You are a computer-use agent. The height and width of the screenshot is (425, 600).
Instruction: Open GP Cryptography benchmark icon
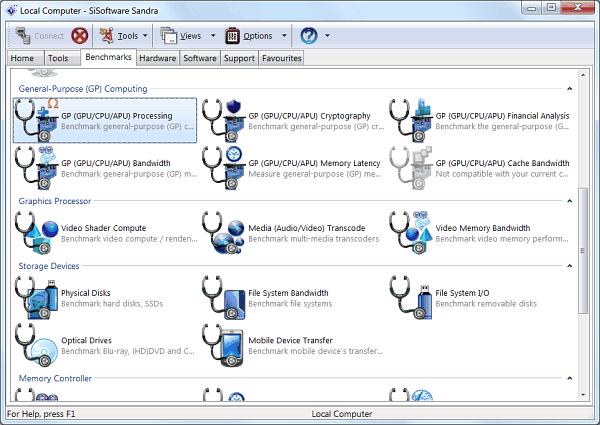(224, 120)
